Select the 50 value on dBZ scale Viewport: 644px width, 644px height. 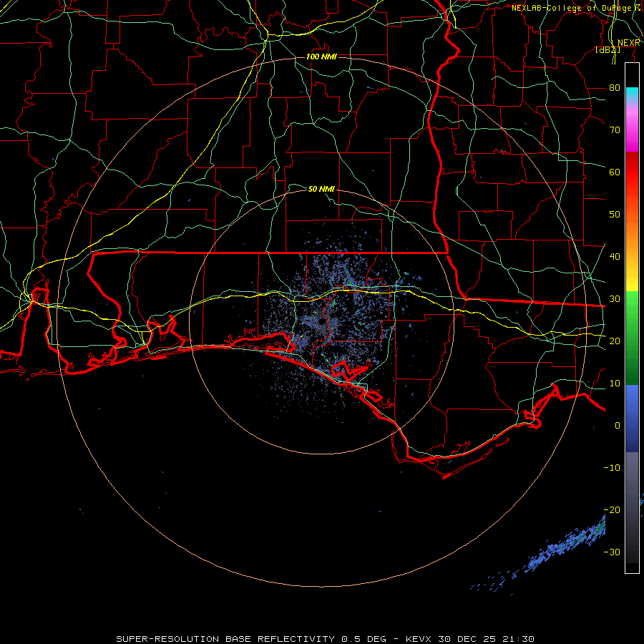(x=615, y=215)
